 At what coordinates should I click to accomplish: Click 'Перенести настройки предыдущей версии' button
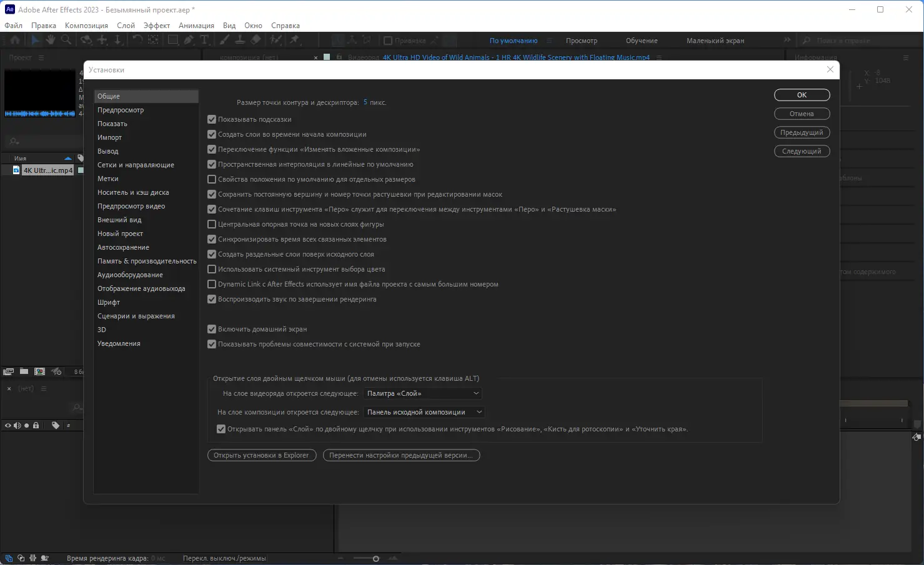pyautogui.click(x=402, y=455)
